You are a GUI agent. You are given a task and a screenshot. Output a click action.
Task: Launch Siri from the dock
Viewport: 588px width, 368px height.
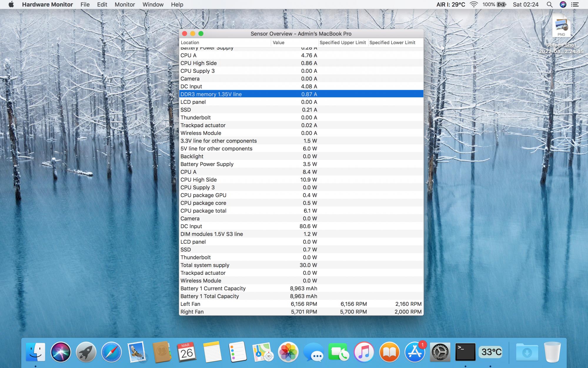coord(61,352)
